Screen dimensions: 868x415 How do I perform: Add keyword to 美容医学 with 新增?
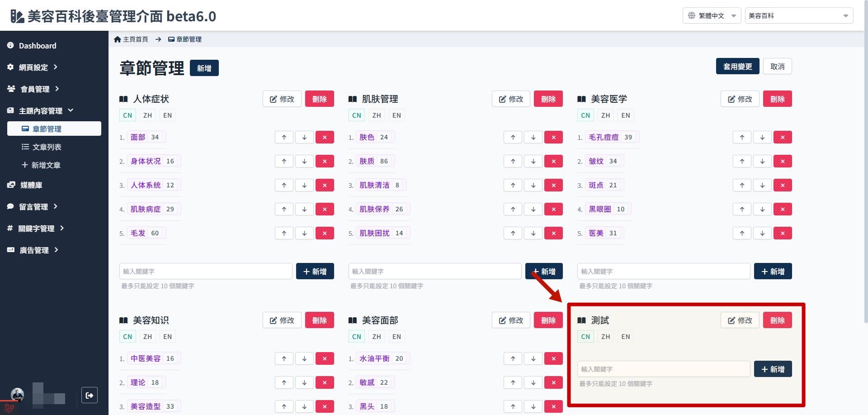[x=773, y=271]
